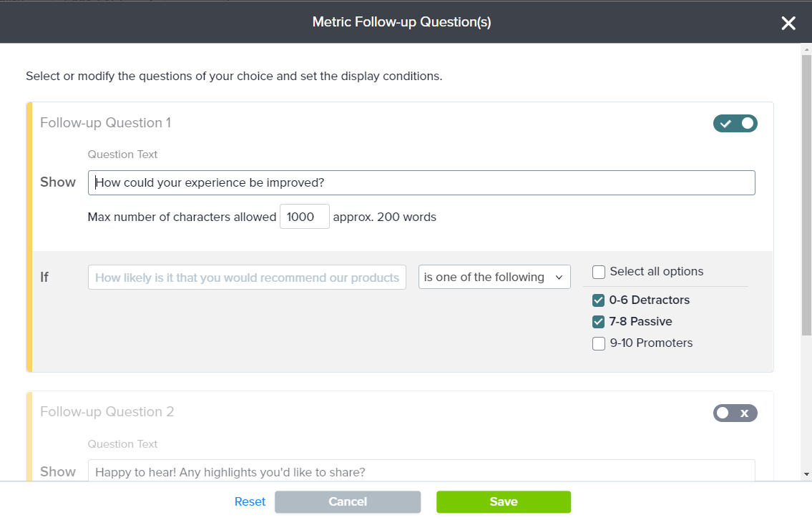Image resolution: width=812 pixels, height=520 pixels.
Task: Open the 'is one of the following' dropdown
Action: coord(494,278)
